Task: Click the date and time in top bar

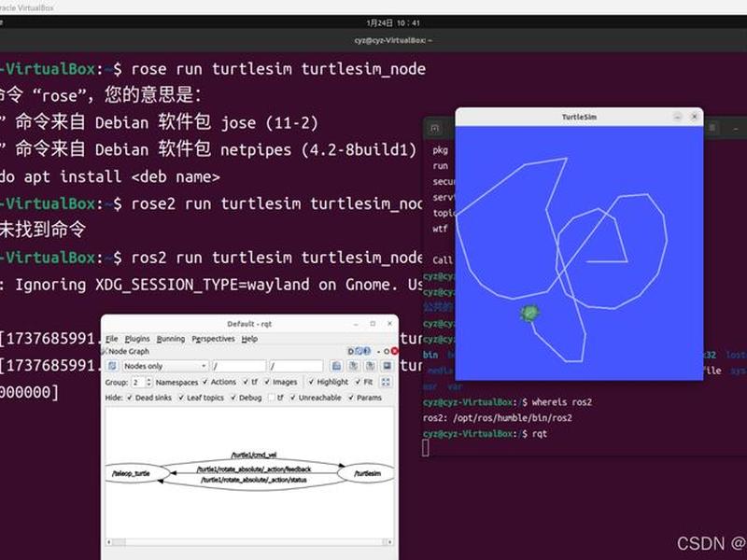Action: click(x=393, y=22)
